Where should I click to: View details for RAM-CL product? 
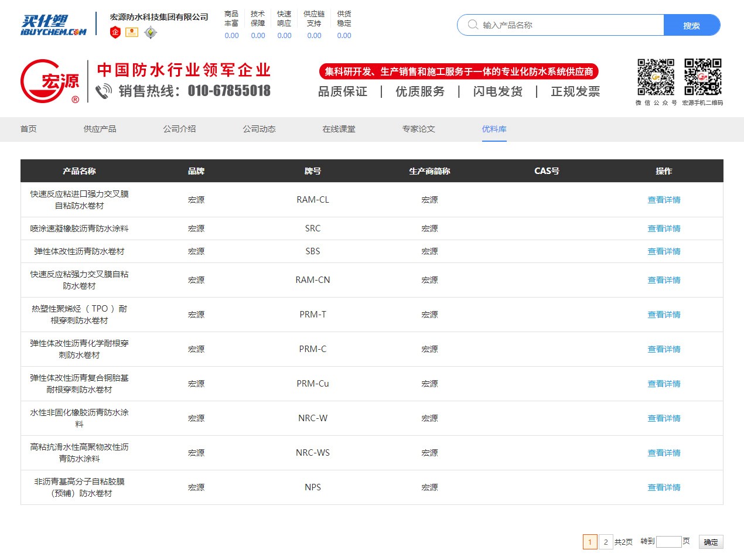click(664, 200)
